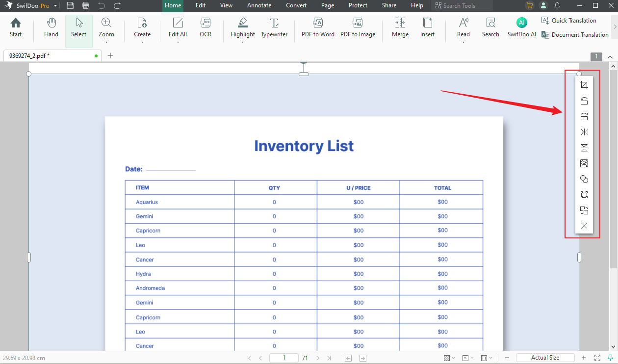The image size is (618, 364).
Task: Open the user account icon
Action: pyautogui.click(x=543, y=5)
